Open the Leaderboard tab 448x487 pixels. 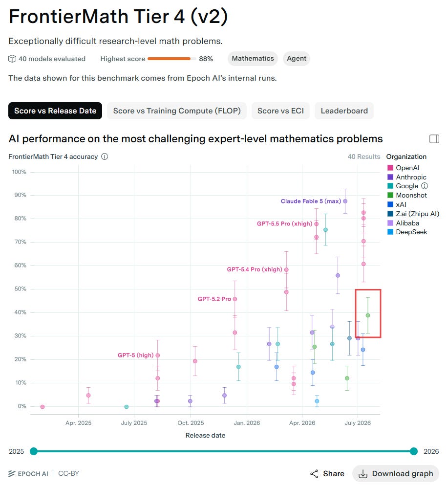click(x=344, y=111)
